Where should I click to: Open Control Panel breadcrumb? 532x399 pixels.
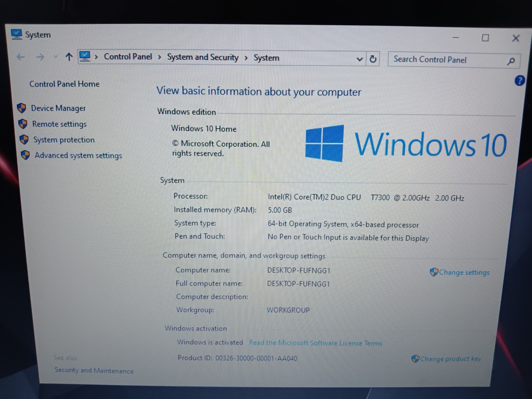pyautogui.click(x=128, y=57)
